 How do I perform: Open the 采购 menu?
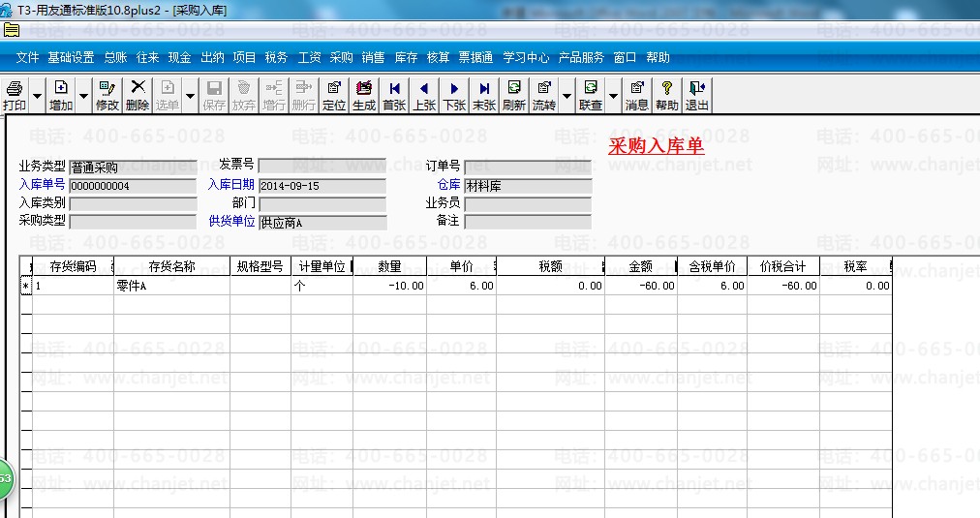click(x=341, y=57)
